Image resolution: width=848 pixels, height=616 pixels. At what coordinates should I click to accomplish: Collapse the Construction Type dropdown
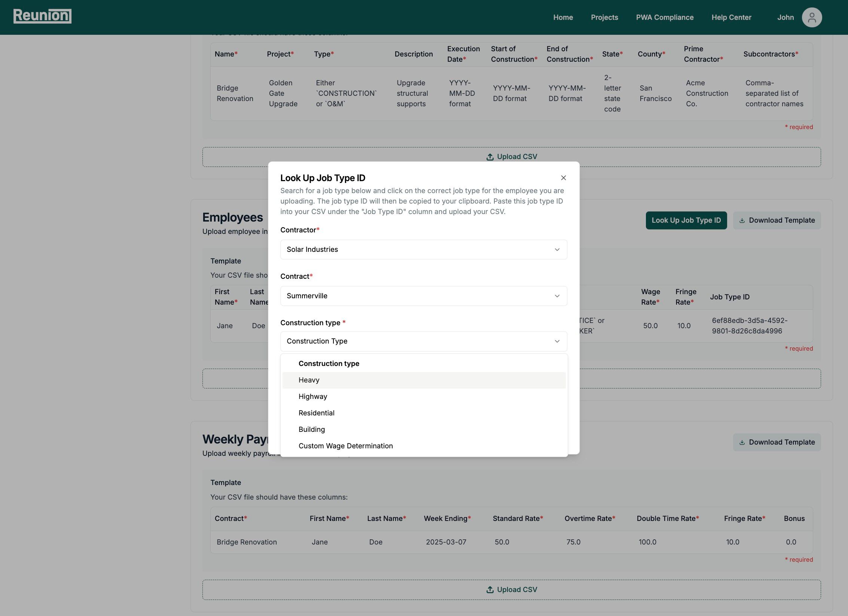423,341
